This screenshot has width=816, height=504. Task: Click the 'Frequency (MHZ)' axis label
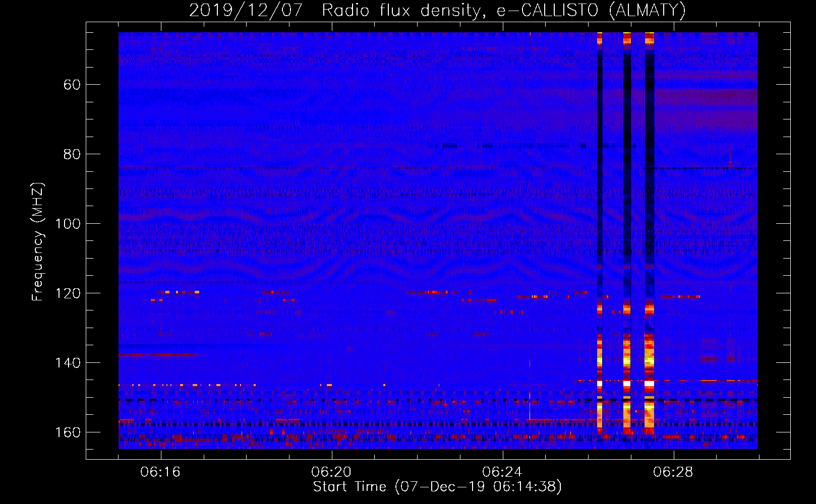[38, 241]
